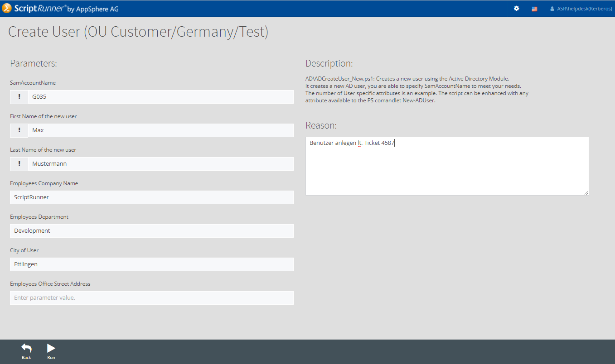Click the "City of User" label
This screenshot has width=615, height=364.
click(24, 250)
